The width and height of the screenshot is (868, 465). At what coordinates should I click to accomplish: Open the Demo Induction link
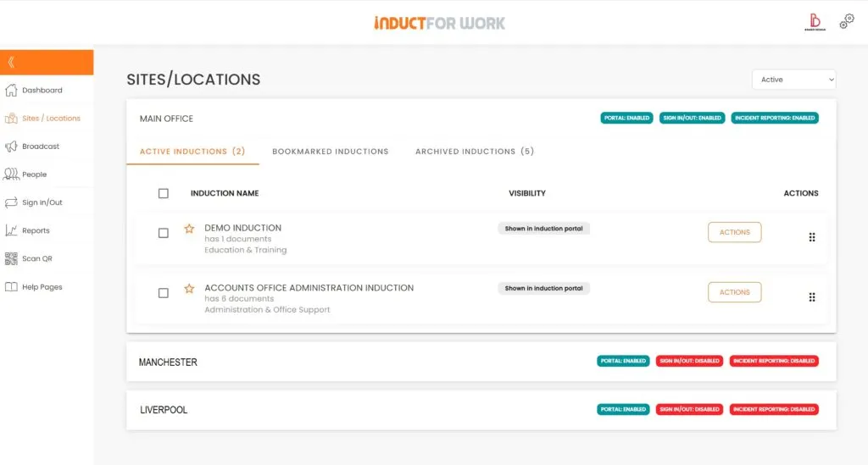[x=243, y=228]
